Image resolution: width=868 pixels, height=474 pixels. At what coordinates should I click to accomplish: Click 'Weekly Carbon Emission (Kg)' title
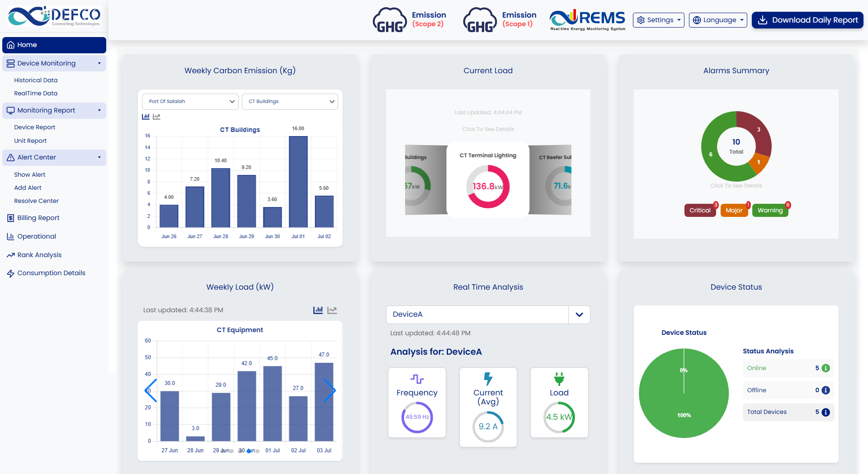240,70
